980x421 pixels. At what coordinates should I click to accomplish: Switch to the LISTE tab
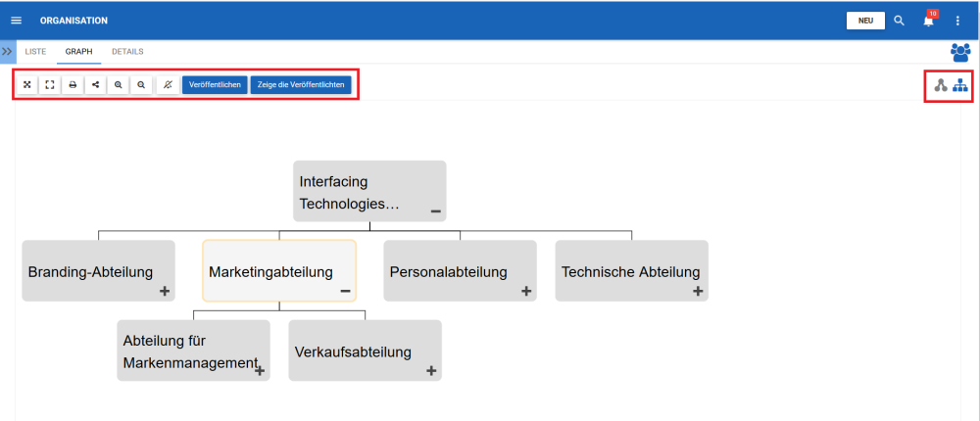(35, 51)
